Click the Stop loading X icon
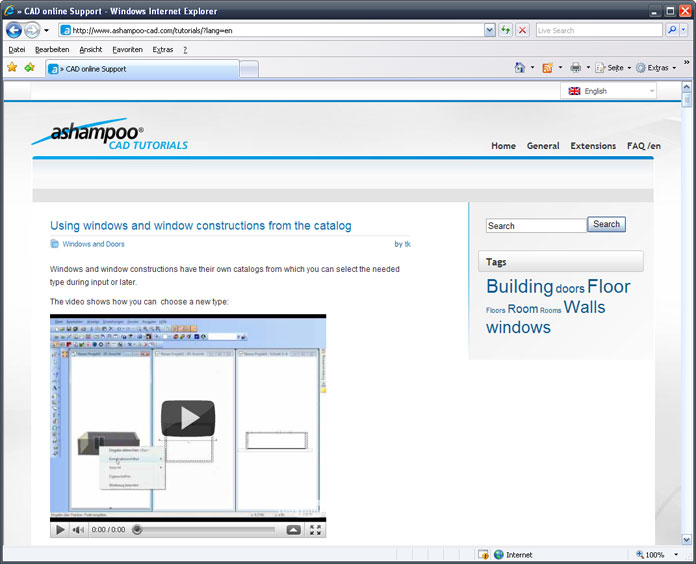696x564 pixels. pyautogui.click(x=522, y=30)
